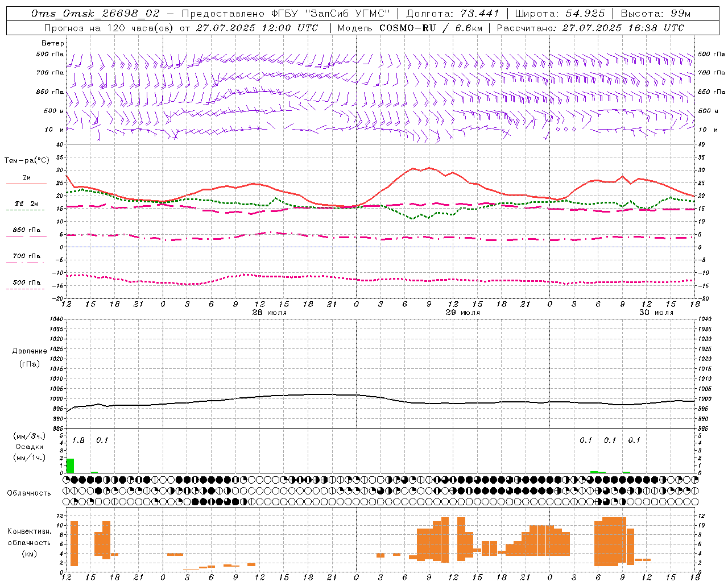Click the Осадки precipitation label

(x=30, y=447)
